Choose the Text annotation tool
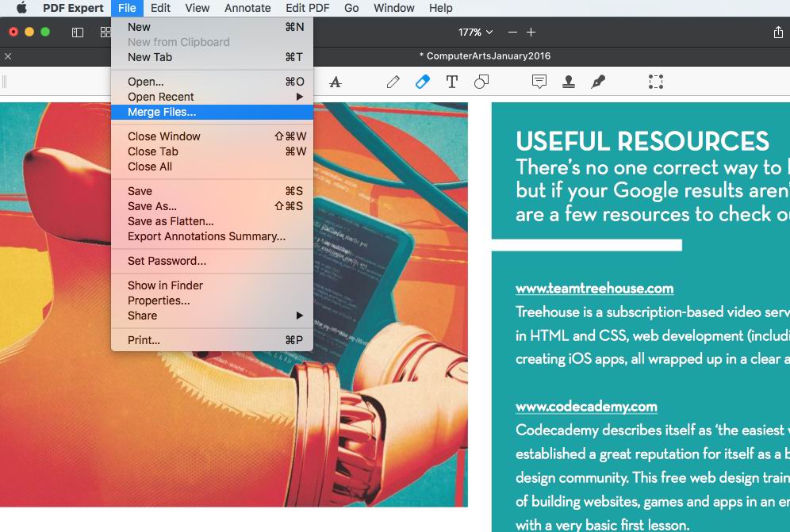The image size is (790, 532). (x=452, y=81)
